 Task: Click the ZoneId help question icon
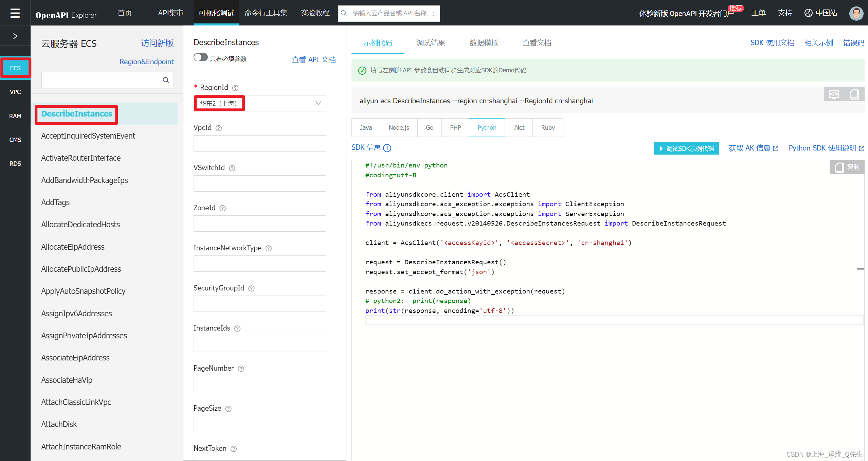222,208
